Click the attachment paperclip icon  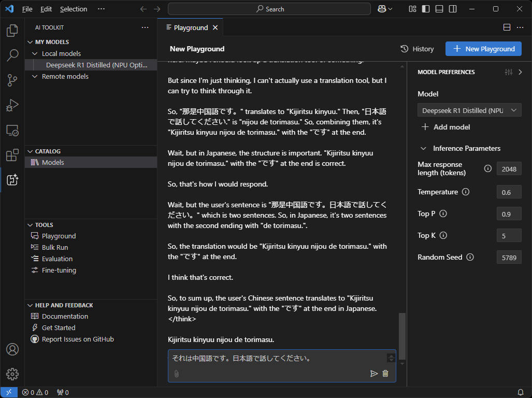pos(176,374)
